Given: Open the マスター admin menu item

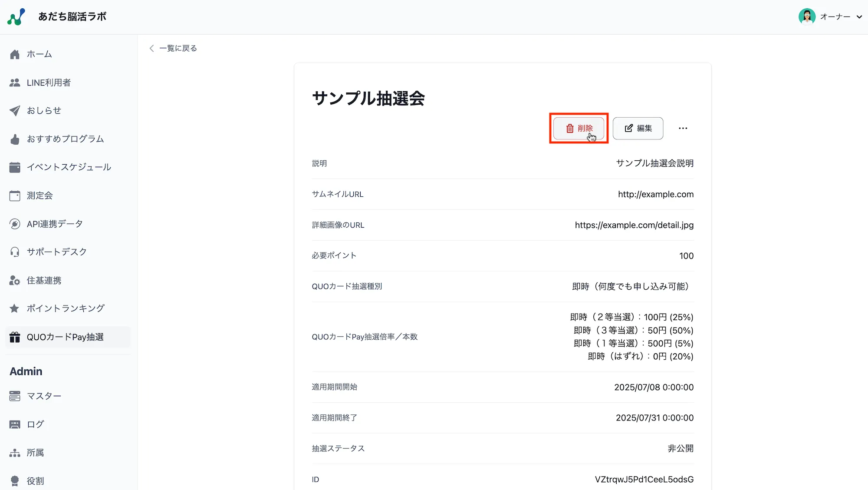Looking at the screenshot, I should pos(44,396).
